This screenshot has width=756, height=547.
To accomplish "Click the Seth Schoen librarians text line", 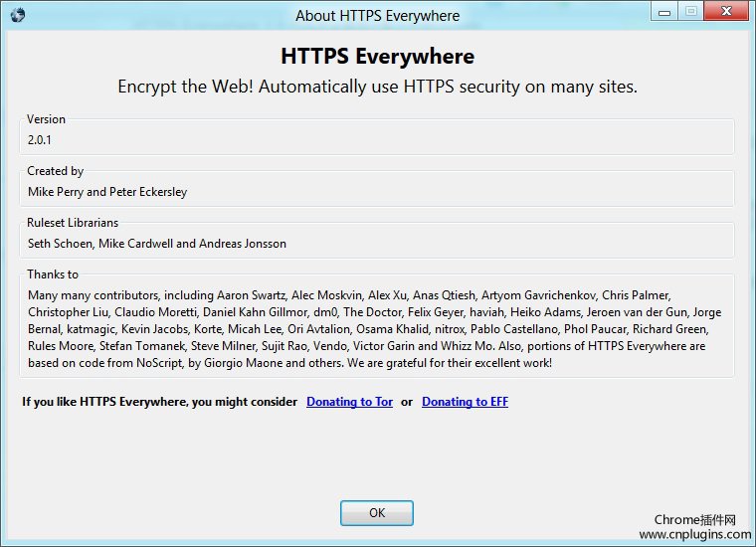I will point(157,244).
